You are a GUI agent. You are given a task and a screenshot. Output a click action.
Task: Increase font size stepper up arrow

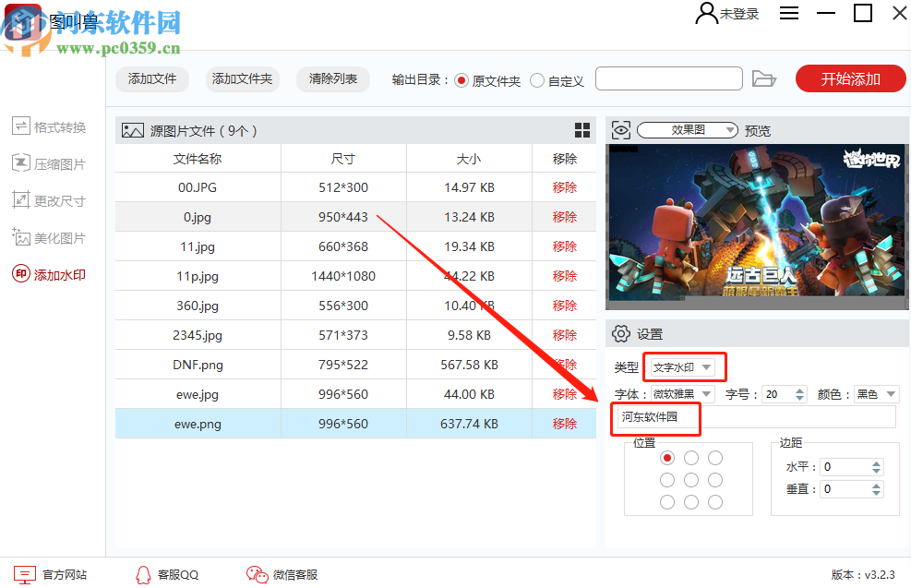click(800, 390)
